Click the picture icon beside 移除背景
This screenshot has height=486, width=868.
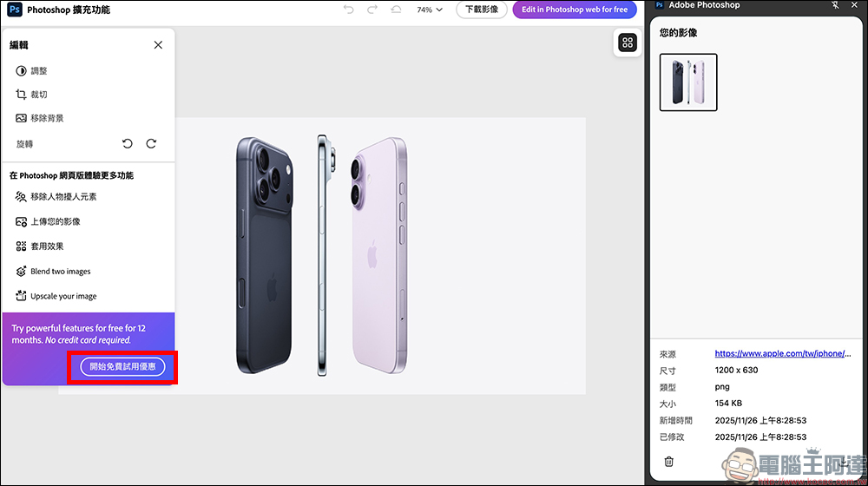pos(21,118)
